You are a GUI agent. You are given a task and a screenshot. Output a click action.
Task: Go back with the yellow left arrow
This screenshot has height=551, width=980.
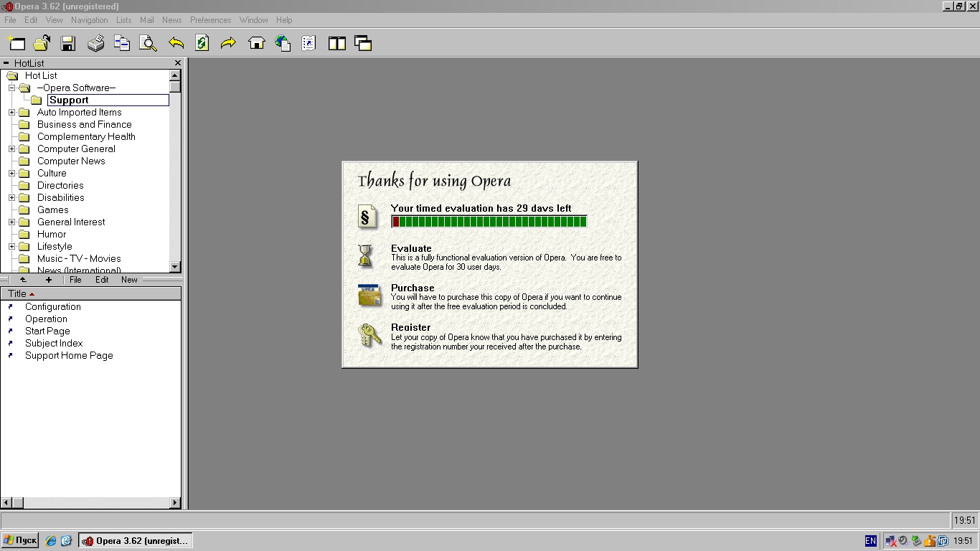[176, 44]
